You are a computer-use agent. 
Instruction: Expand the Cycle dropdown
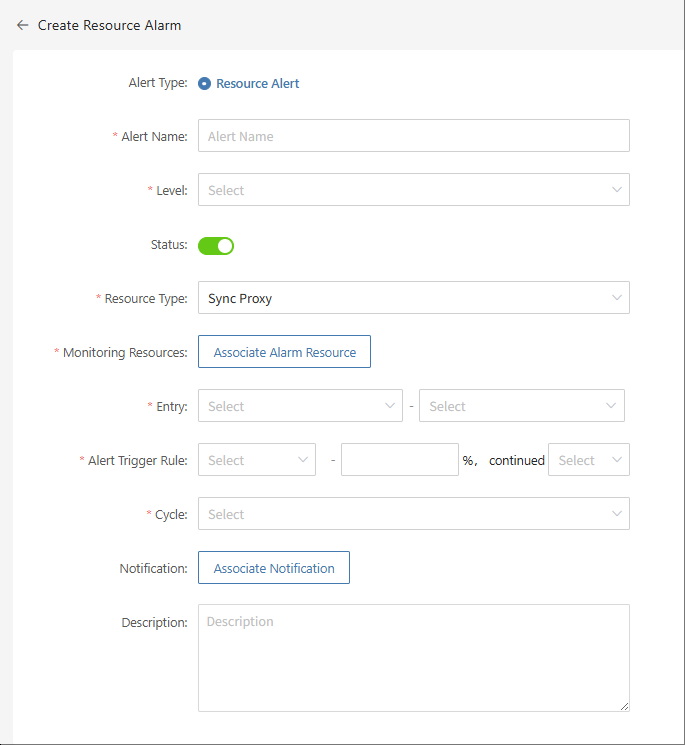[414, 514]
